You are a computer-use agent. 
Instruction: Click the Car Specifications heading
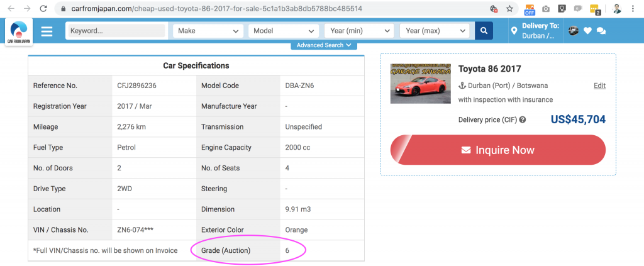click(196, 65)
